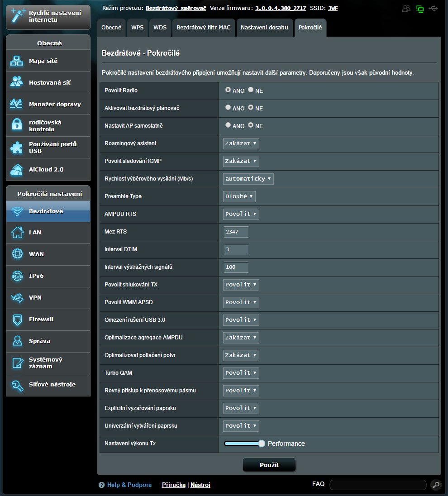This screenshot has height=496, width=448.
Task: Open the Mapa sítě network map icon
Action: point(17,61)
